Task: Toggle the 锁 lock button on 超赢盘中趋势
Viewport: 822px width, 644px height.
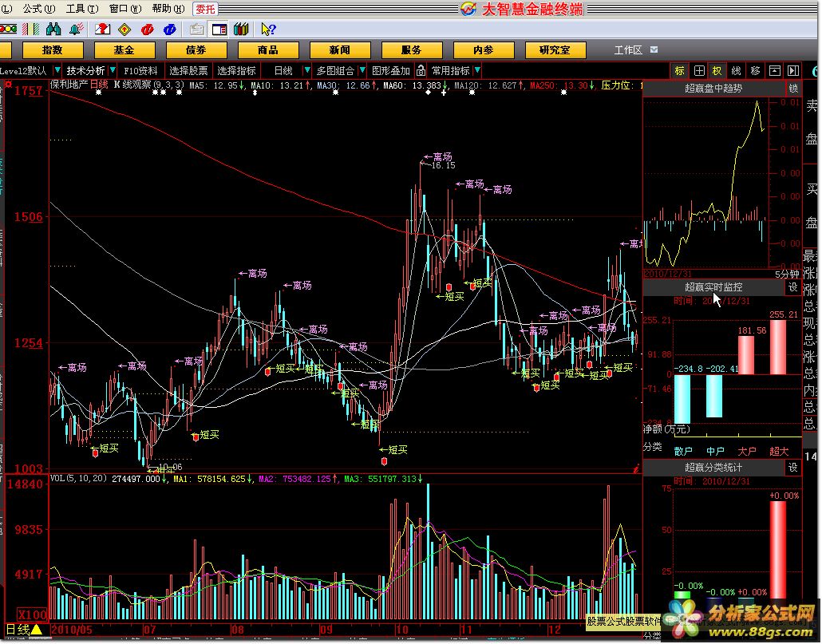Action: [793, 89]
